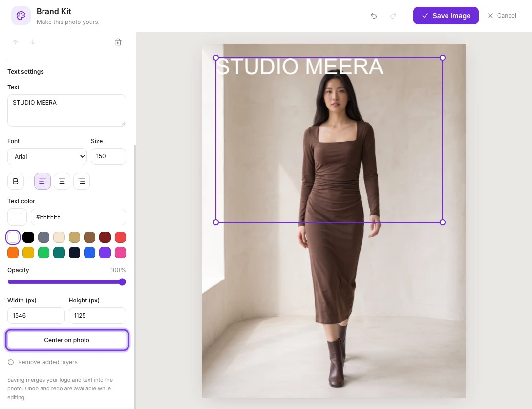The image size is (532, 409).
Task: Select the cream color swatch
Action: [59, 237]
